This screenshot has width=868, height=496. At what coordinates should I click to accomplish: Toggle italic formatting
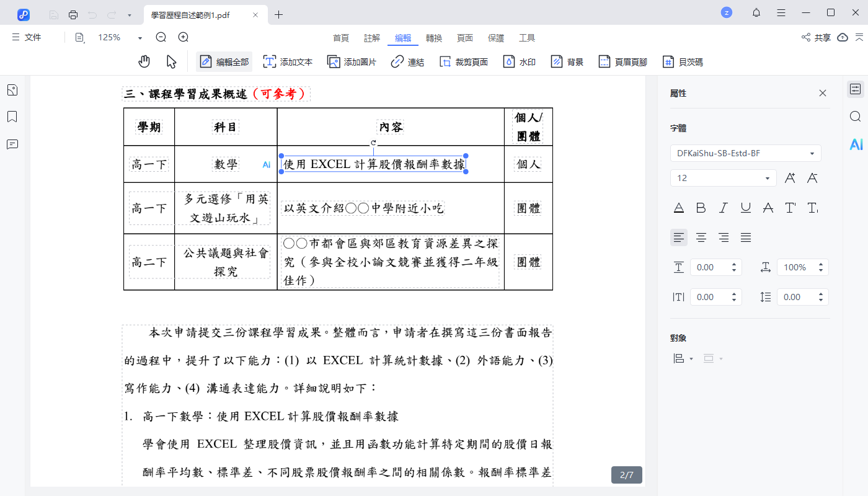click(724, 208)
